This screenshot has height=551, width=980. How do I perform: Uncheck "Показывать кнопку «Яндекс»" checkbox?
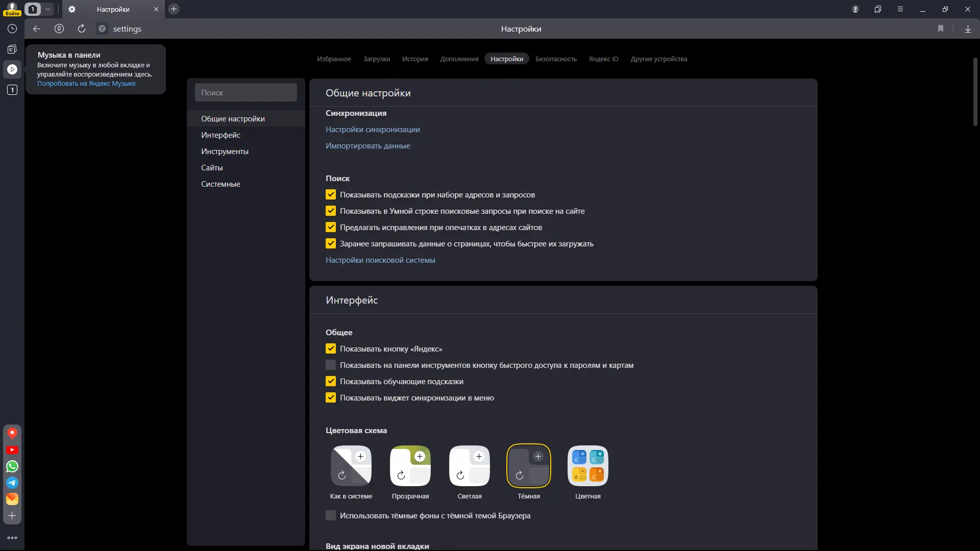[x=331, y=349]
